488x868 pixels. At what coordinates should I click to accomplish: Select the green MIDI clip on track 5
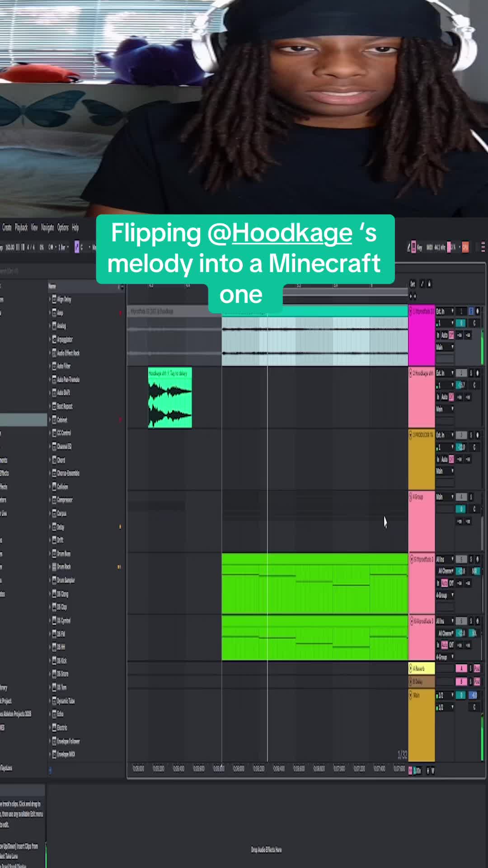[x=315, y=583]
